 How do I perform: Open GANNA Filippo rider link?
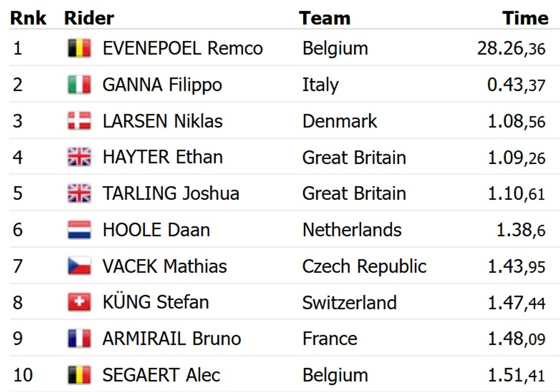[x=162, y=85]
